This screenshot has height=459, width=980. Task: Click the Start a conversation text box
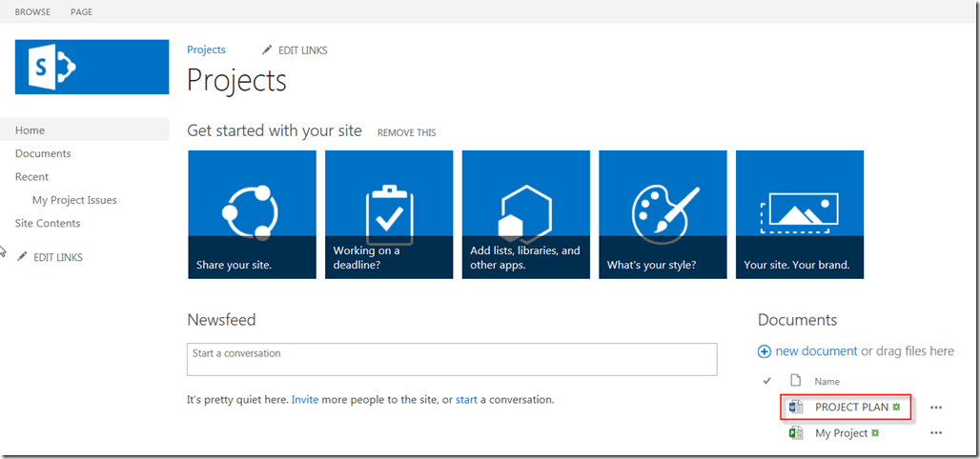(451, 359)
